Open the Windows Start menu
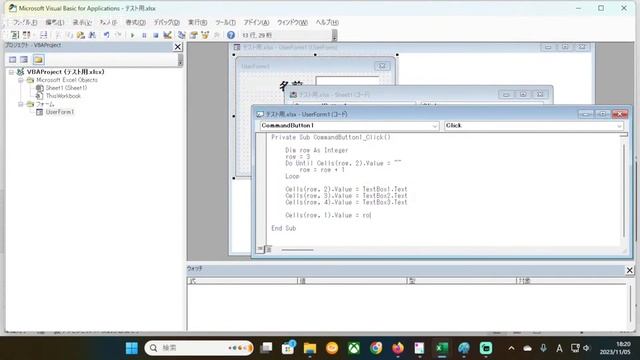This screenshot has height=360, width=640. click(131, 348)
